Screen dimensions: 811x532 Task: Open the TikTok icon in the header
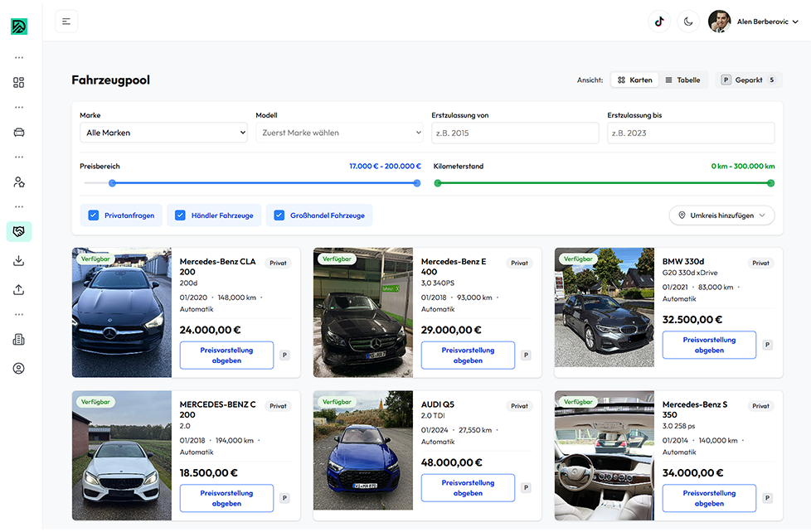[658, 21]
